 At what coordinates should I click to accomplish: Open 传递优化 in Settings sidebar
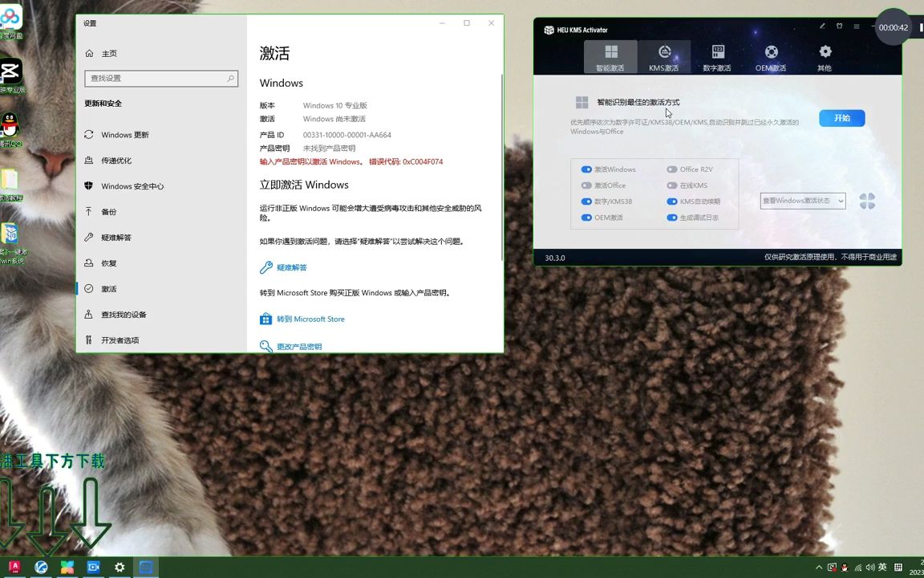pyautogui.click(x=161, y=161)
